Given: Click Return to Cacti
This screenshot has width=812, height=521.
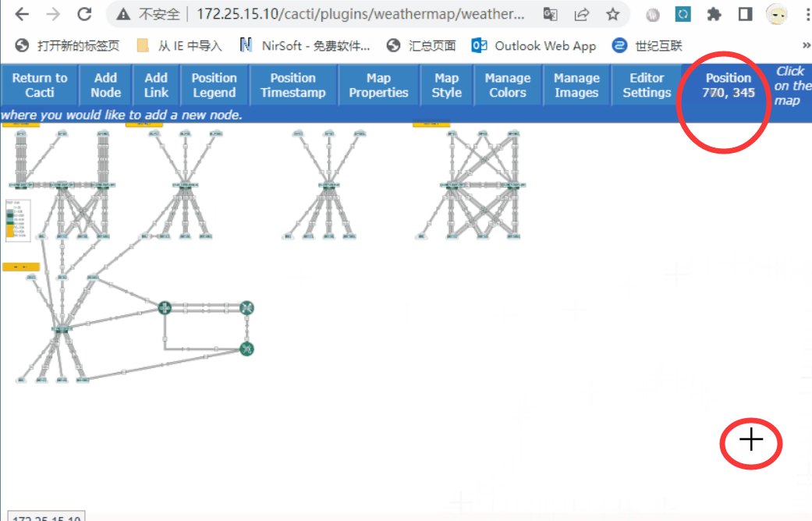Looking at the screenshot, I should (x=39, y=84).
